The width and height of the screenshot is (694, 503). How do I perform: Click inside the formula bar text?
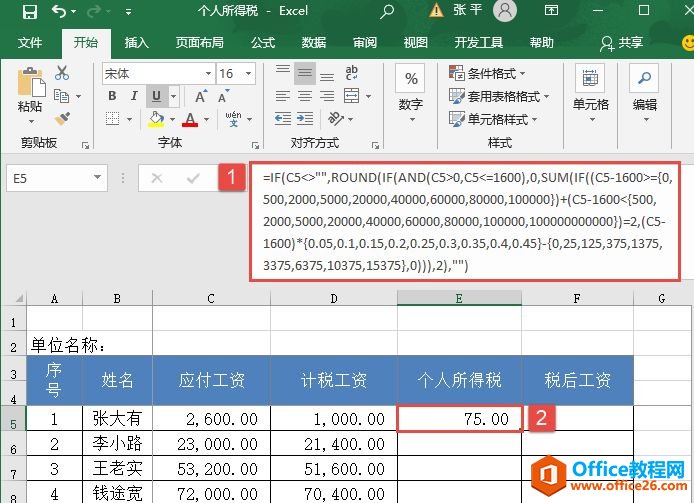coord(465,221)
